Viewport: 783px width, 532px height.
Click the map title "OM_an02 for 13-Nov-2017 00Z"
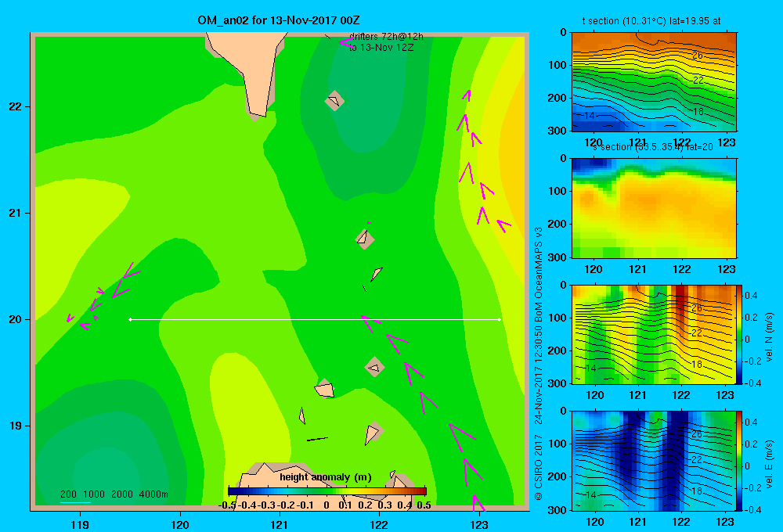[278, 20]
